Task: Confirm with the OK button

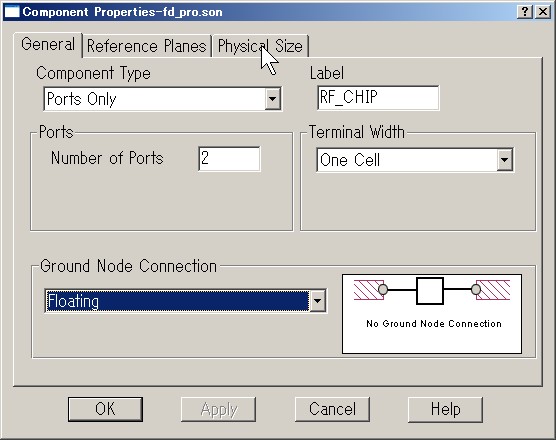Action: pos(105,409)
